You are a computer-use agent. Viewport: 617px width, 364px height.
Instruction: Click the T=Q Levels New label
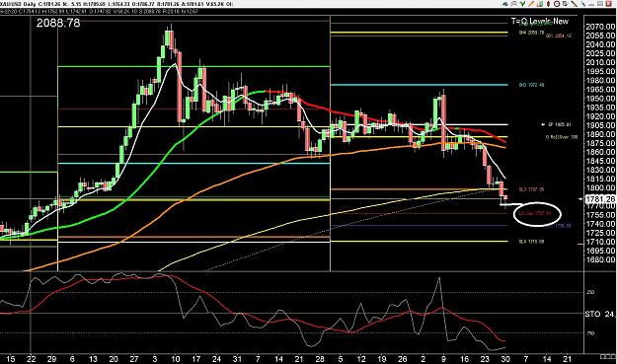[x=539, y=21]
